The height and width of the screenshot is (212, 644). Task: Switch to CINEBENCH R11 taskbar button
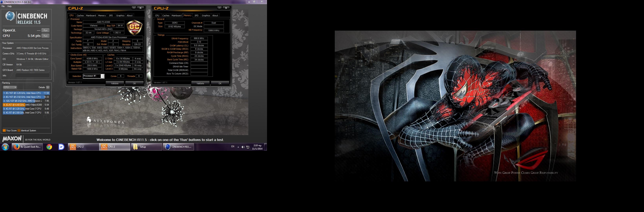(x=178, y=147)
